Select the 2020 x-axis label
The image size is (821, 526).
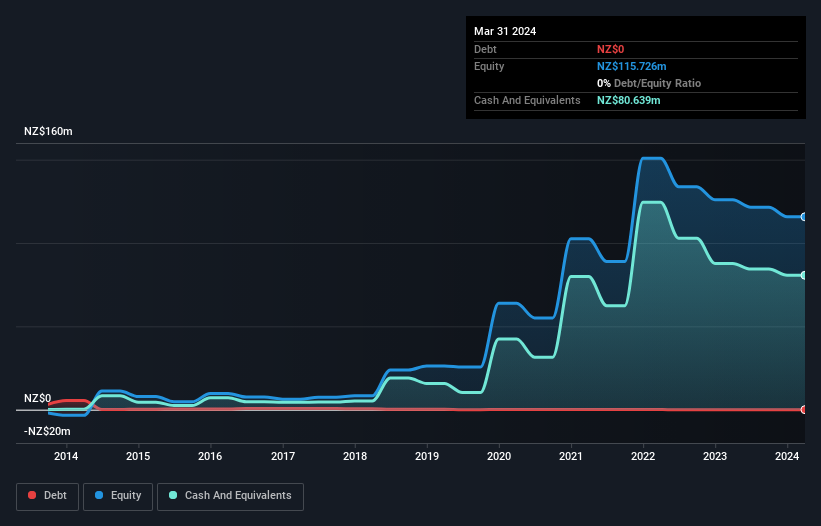pos(499,456)
